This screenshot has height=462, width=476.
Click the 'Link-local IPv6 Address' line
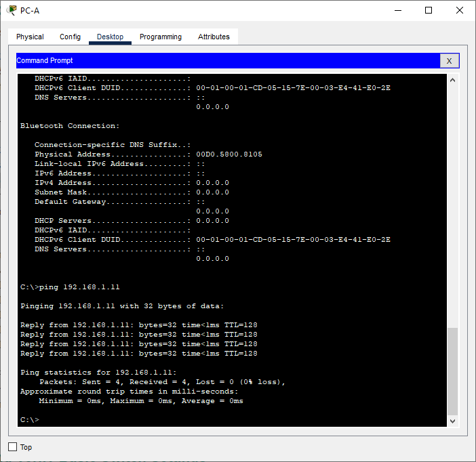pos(119,164)
